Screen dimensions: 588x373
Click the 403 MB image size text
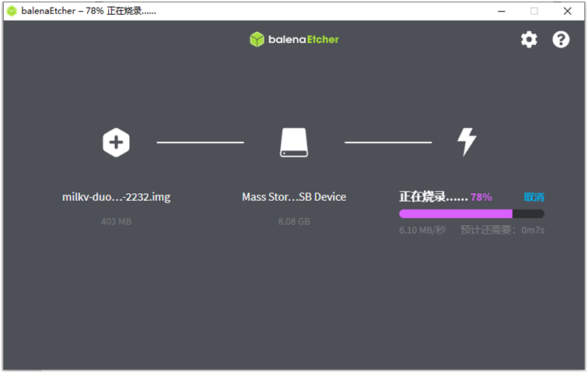pyautogui.click(x=116, y=221)
